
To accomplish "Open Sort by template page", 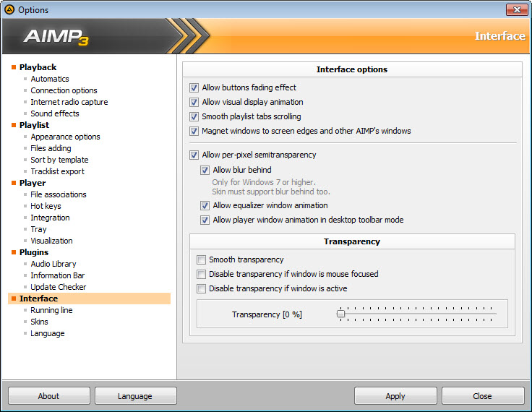I will (59, 160).
